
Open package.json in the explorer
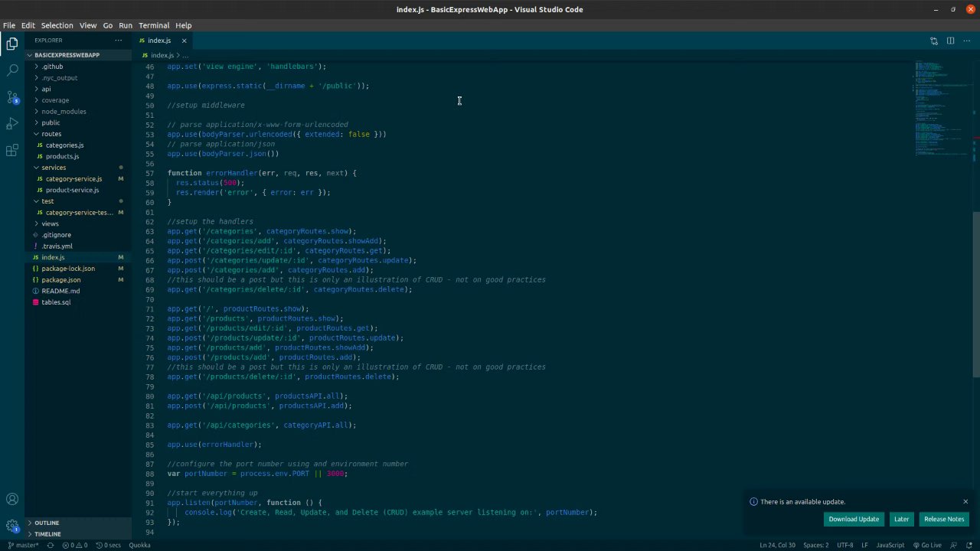click(x=60, y=280)
